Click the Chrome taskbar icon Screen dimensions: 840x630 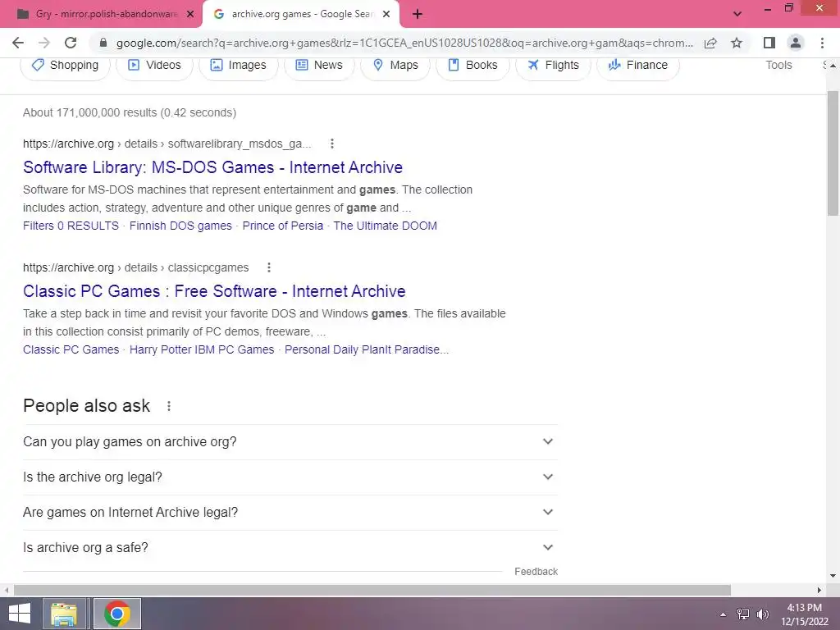pyautogui.click(x=117, y=614)
